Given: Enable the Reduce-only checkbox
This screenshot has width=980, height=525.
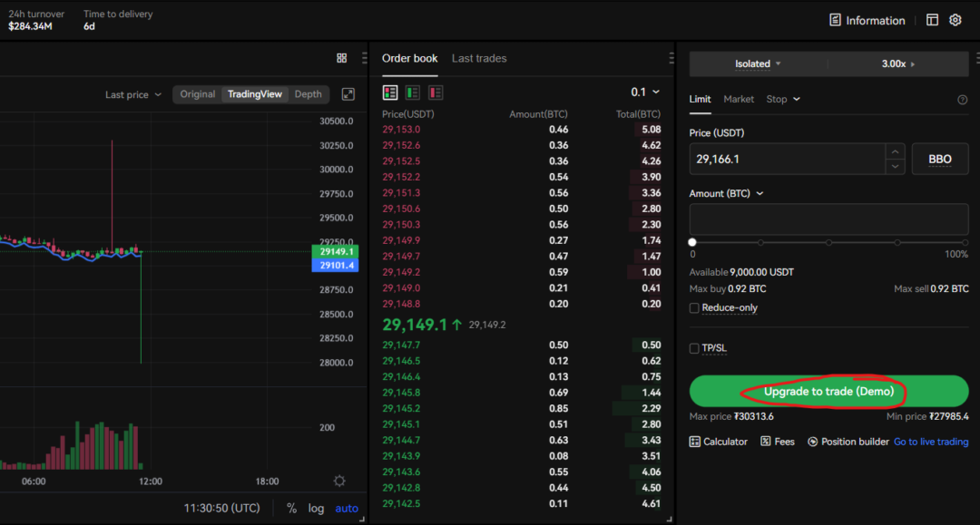Looking at the screenshot, I should click(692, 307).
